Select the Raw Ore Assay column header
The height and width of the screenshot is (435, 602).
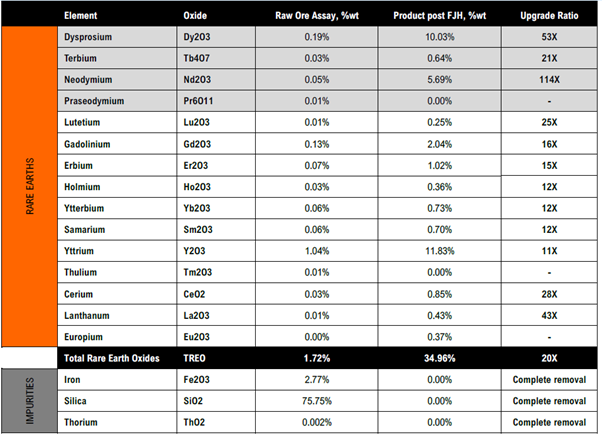pos(316,17)
